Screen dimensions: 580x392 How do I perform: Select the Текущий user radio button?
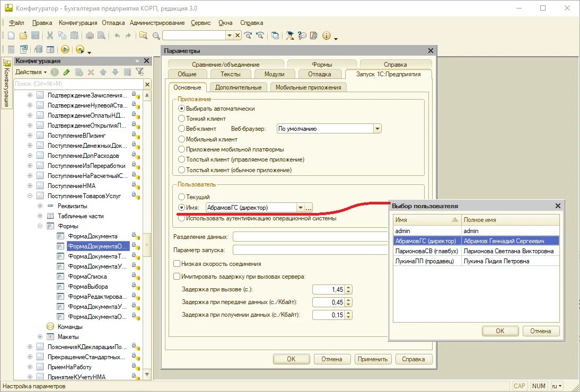pyautogui.click(x=182, y=197)
